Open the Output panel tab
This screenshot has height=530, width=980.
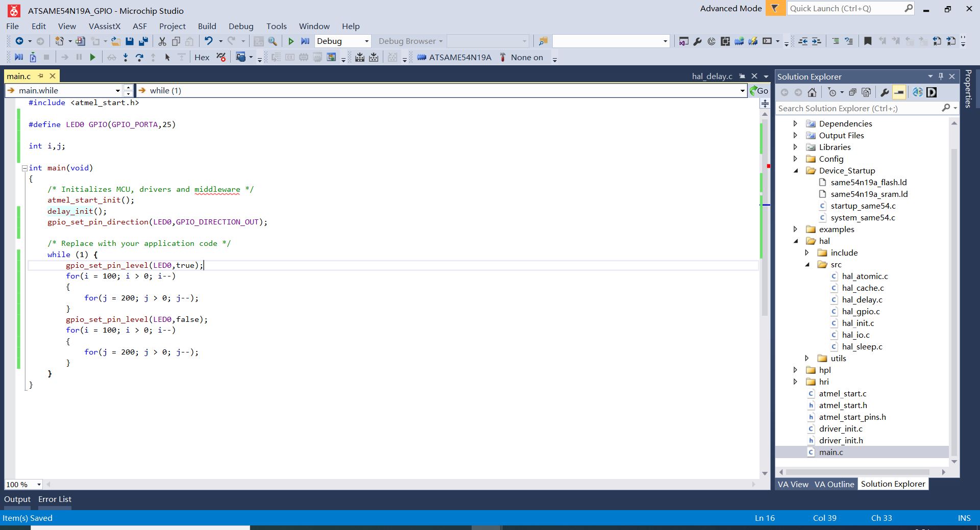(x=17, y=499)
